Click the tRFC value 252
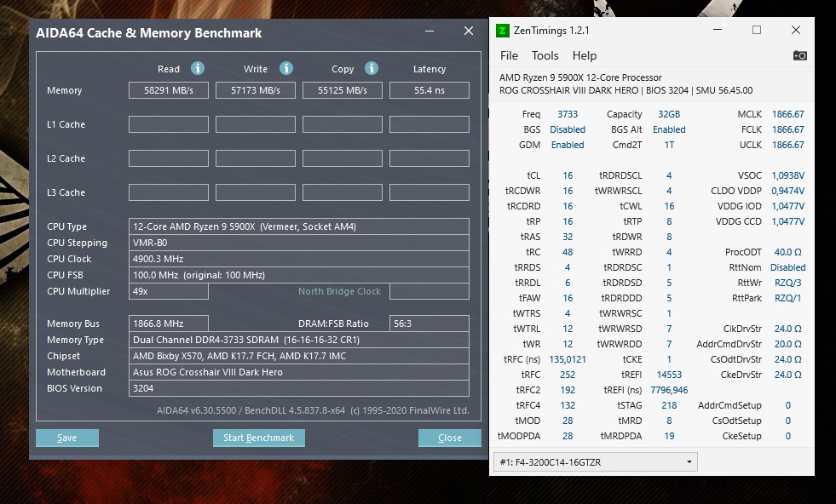This screenshot has height=504, width=836. (x=568, y=375)
